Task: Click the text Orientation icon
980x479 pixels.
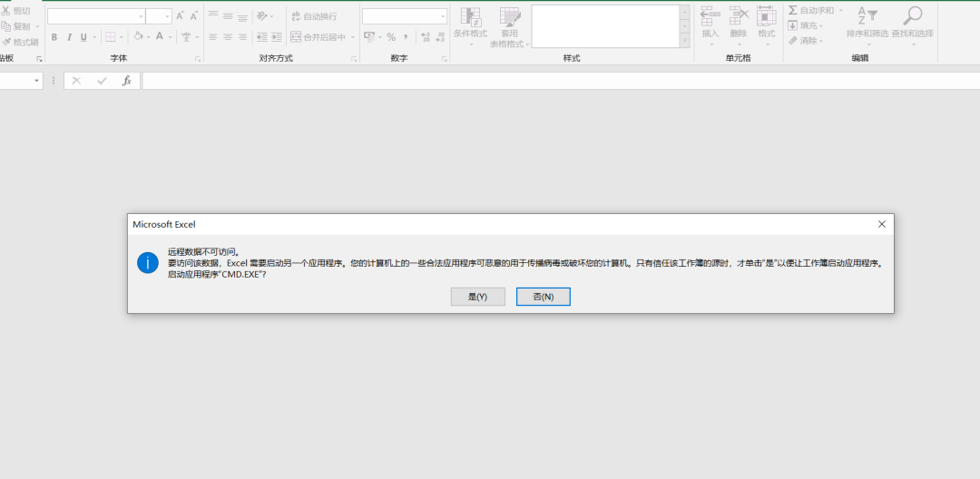Action: [262, 16]
